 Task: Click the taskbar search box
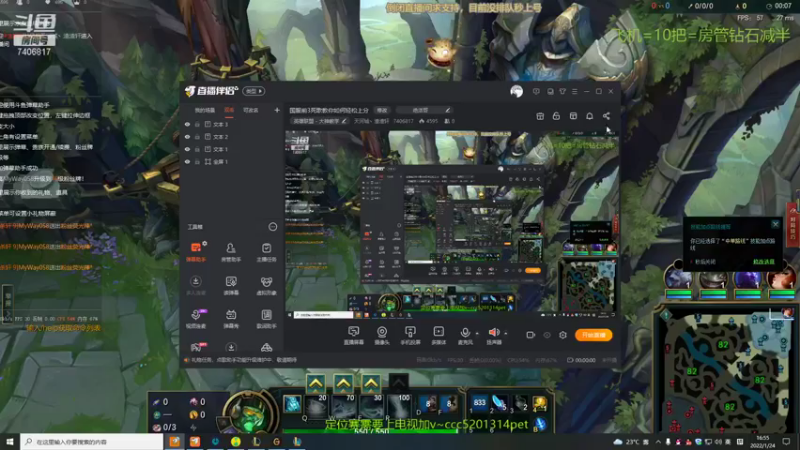tap(92, 442)
